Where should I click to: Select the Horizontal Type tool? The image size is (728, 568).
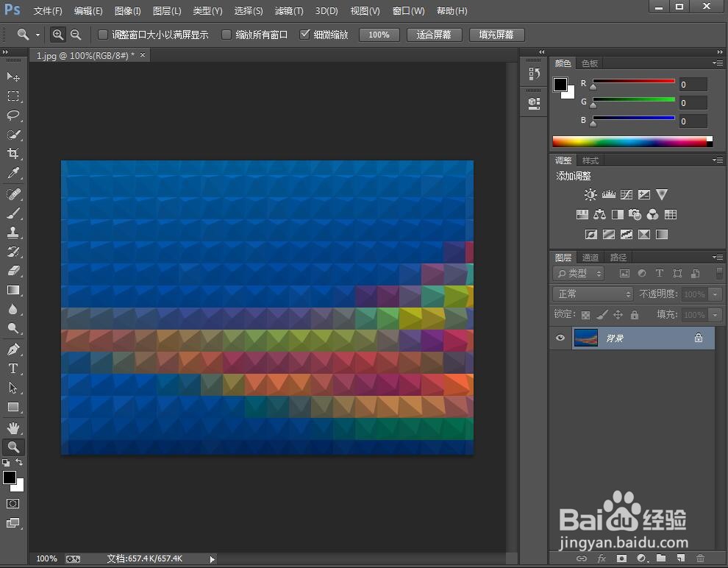click(13, 369)
